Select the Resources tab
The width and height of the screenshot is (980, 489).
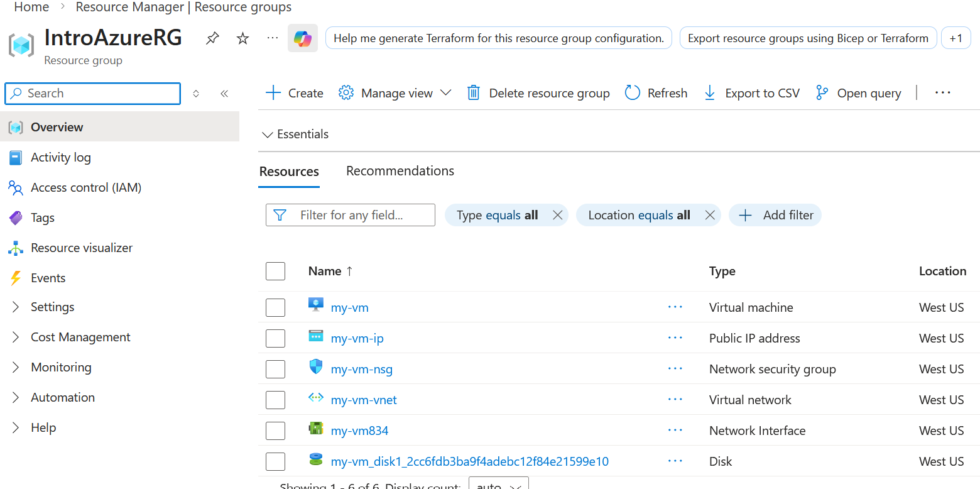(x=289, y=172)
